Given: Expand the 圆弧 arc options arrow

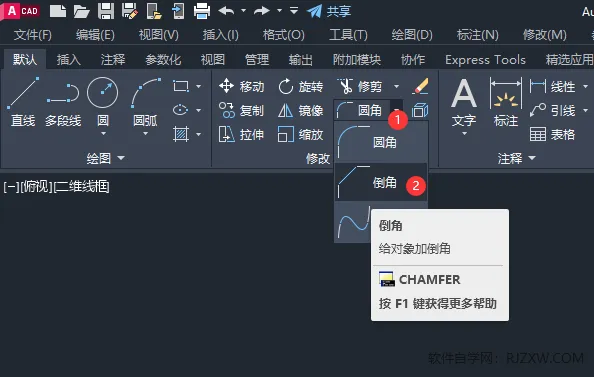Looking at the screenshot, I should [145, 134].
